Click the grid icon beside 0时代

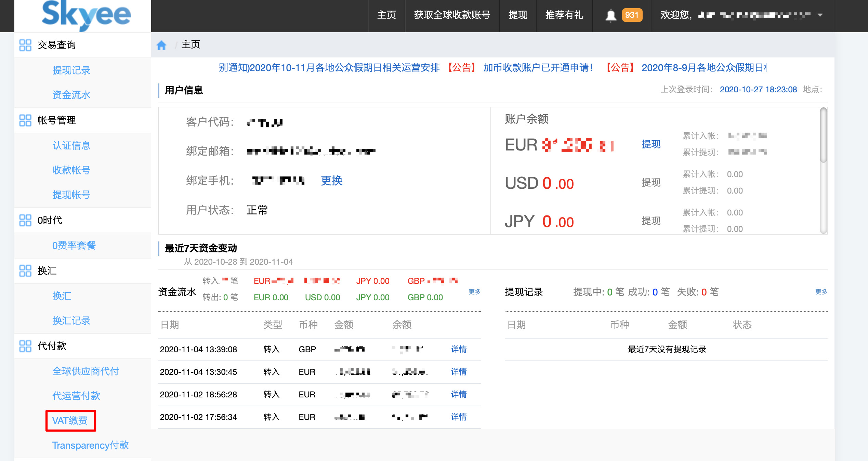pos(25,220)
